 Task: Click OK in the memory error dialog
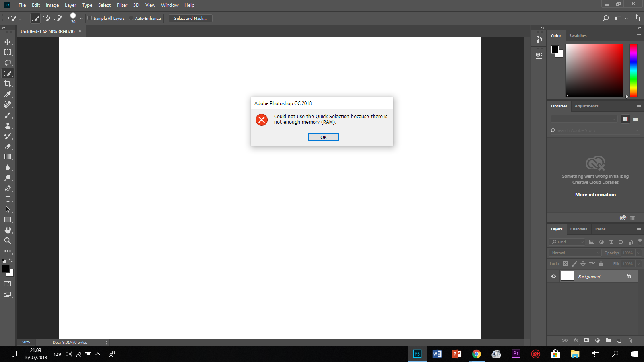tap(324, 138)
